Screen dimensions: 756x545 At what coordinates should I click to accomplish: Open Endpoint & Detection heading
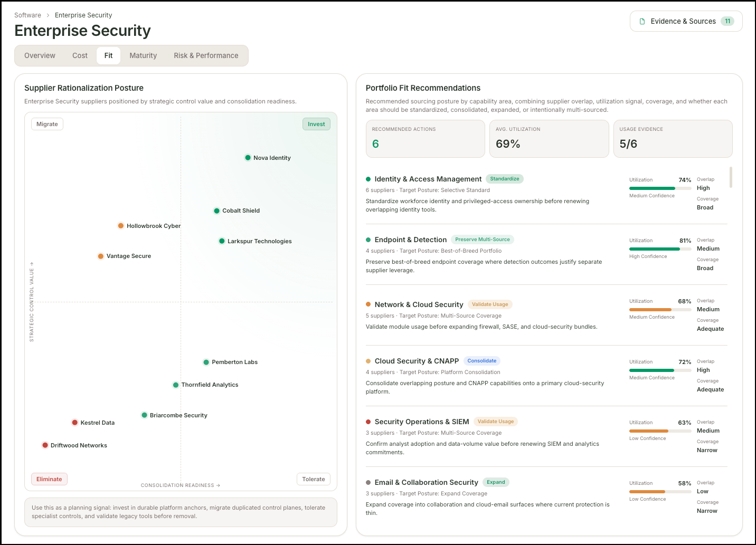[411, 240]
